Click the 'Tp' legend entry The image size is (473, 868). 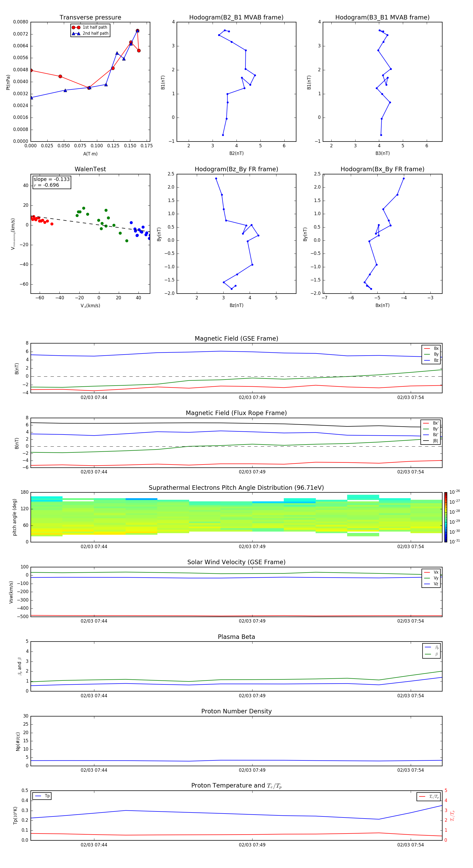(42, 796)
